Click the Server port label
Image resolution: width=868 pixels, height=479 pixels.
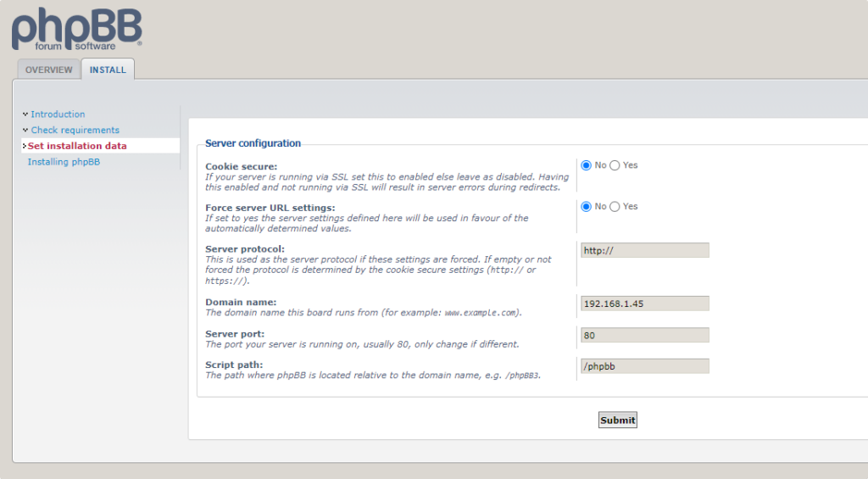pos(235,334)
